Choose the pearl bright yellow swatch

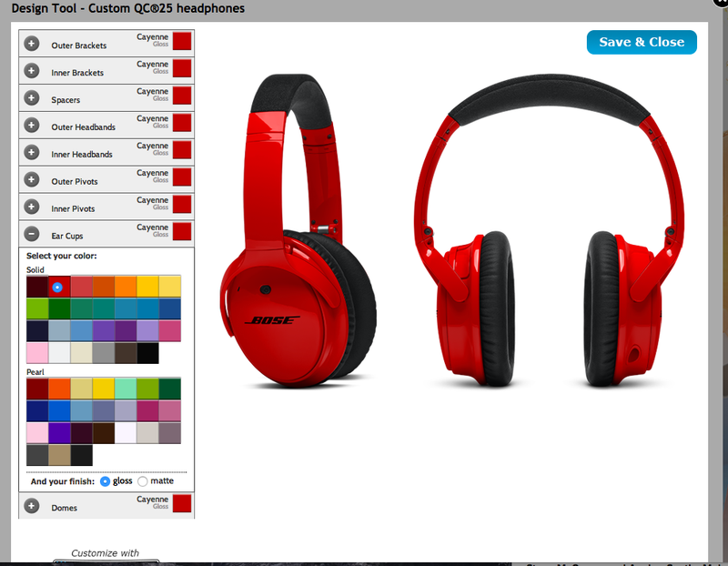(x=104, y=389)
